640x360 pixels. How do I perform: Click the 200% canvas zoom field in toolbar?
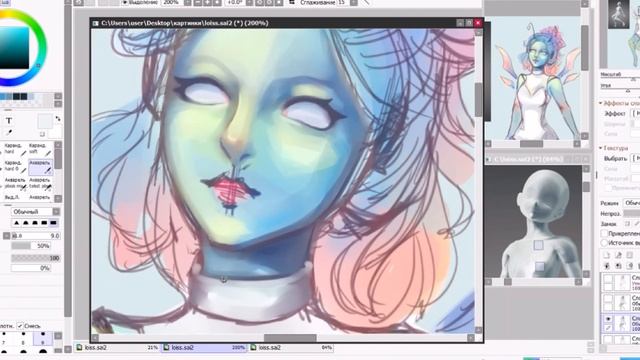click(x=171, y=2)
